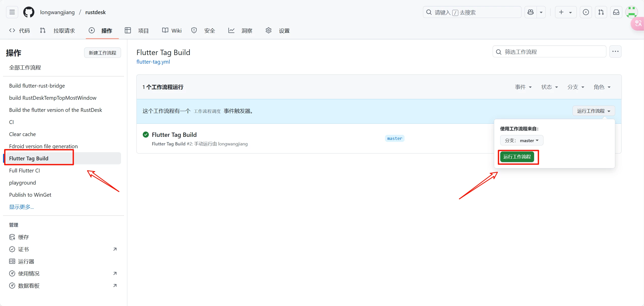Expand the create-new plus dropdown
The height and width of the screenshot is (306, 644).
[x=565, y=12]
